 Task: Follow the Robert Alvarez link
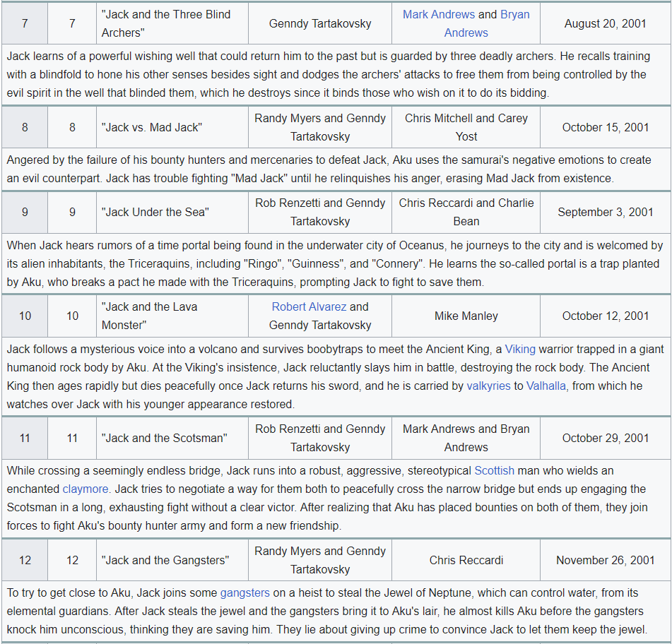click(309, 306)
